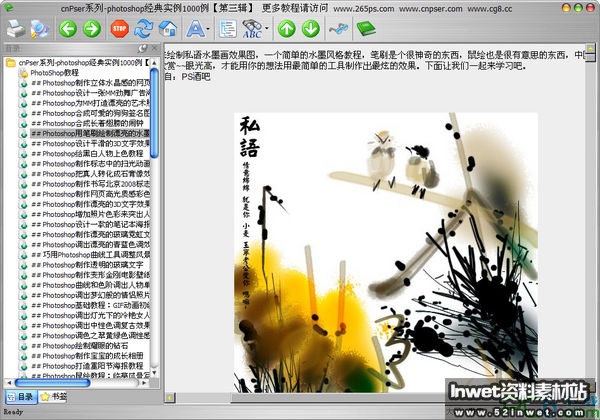Screen dimensions: 600x420
Task: Click the red STOP sign icon
Action: tap(120, 29)
